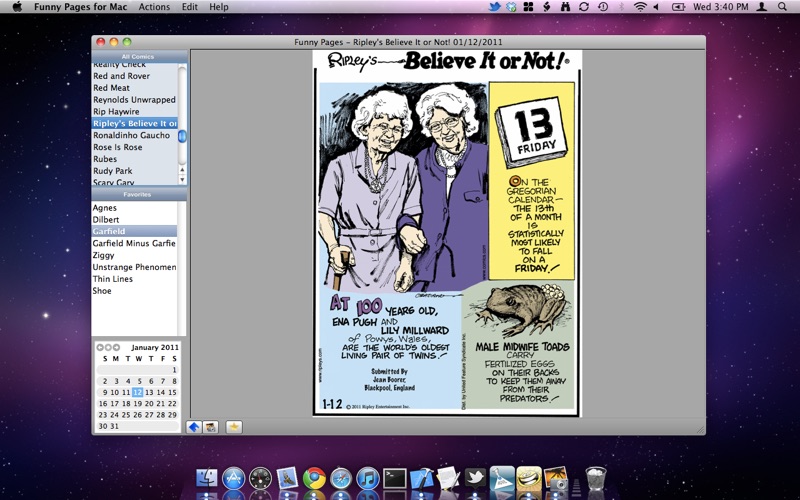The height and width of the screenshot is (500, 800).
Task: Select Rubes comic in list
Action: [x=134, y=159]
